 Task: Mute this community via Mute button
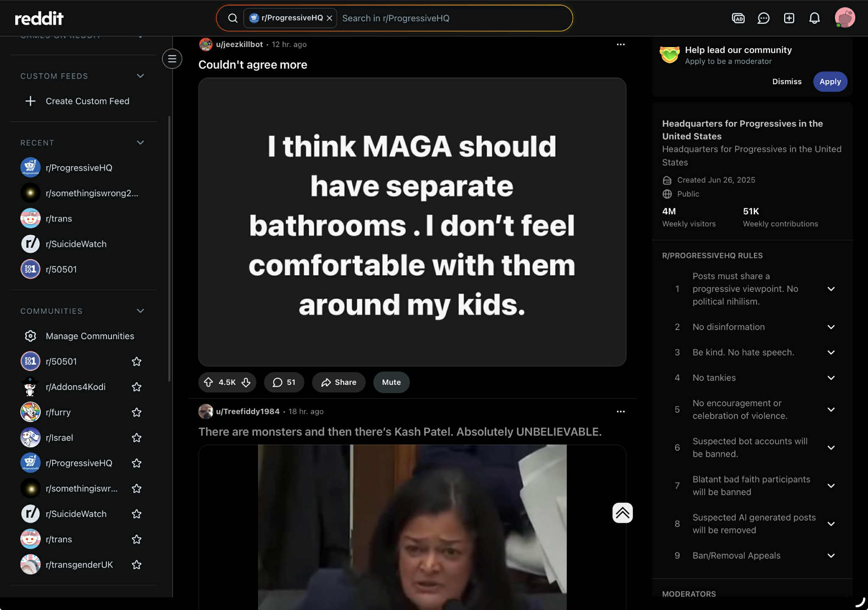[x=391, y=382]
